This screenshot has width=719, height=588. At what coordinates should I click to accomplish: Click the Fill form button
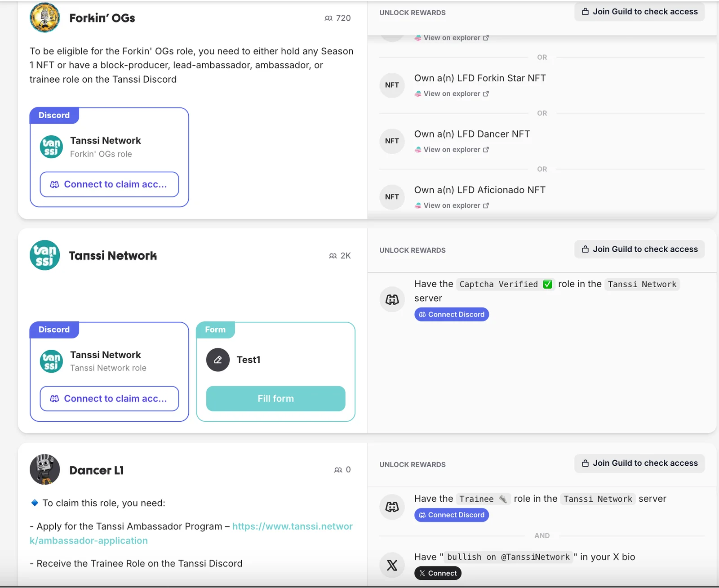click(x=275, y=399)
